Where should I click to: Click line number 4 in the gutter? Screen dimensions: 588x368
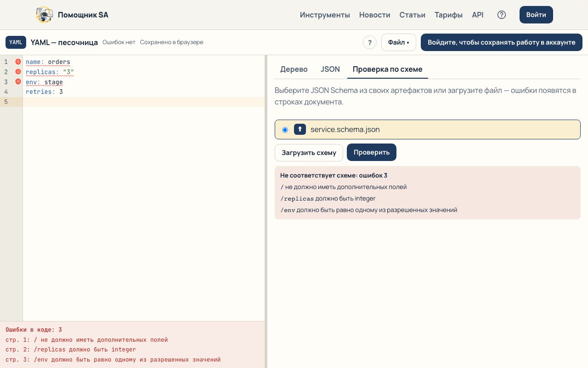click(x=6, y=92)
